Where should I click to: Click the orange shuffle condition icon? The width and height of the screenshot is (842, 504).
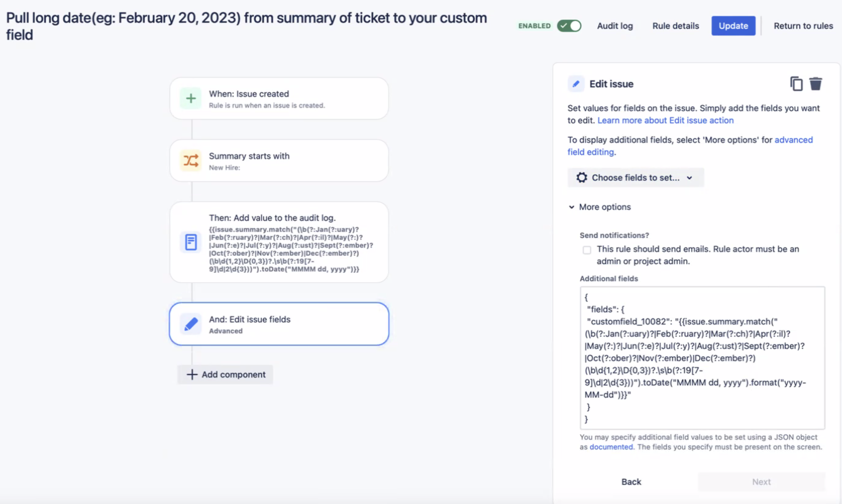191,161
